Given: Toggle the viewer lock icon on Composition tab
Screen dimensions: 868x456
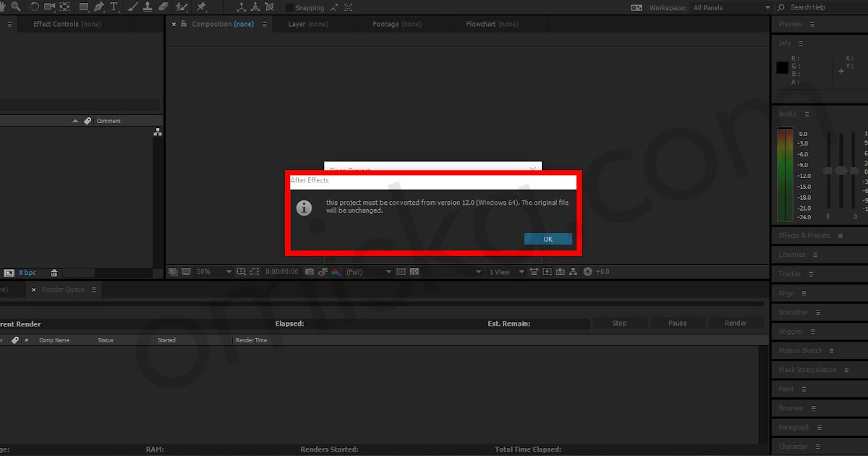Looking at the screenshot, I should click(x=184, y=24).
